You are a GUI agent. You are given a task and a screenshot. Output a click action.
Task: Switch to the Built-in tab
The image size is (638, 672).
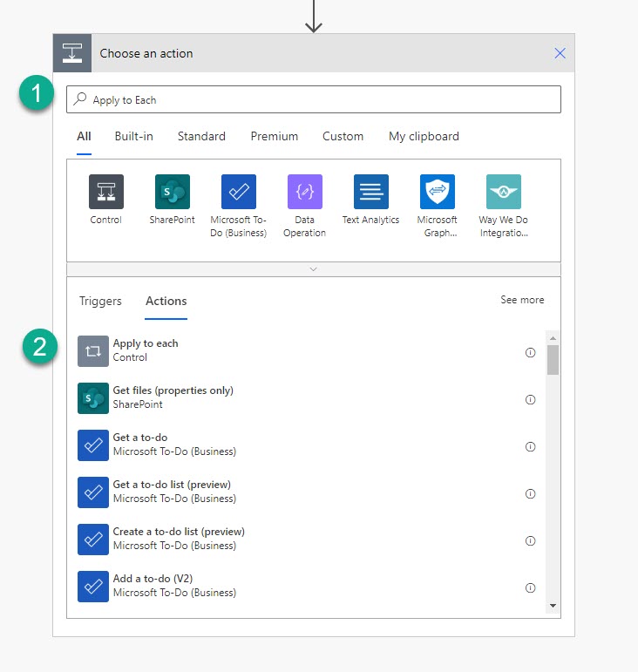point(133,137)
